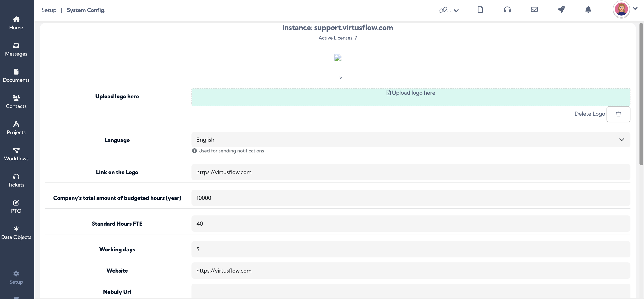Click the broken logo image thumbnail
The width and height of the screenshot is (644, 299).
click(338, 58)
